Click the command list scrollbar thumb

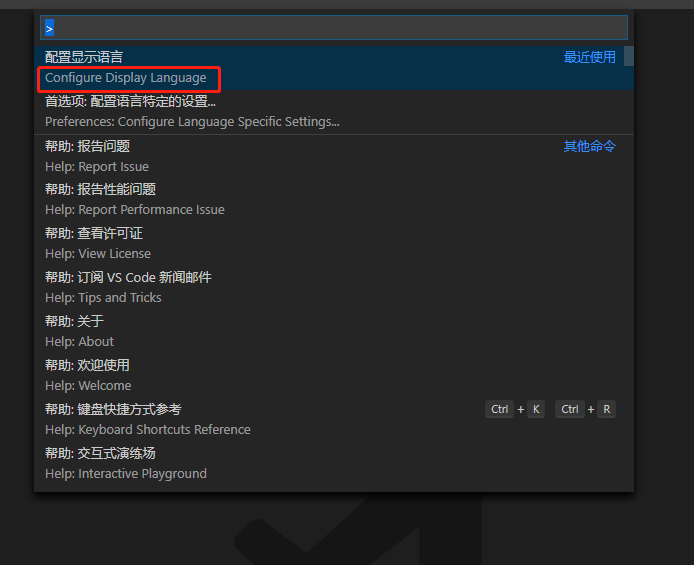coord(629,56)
